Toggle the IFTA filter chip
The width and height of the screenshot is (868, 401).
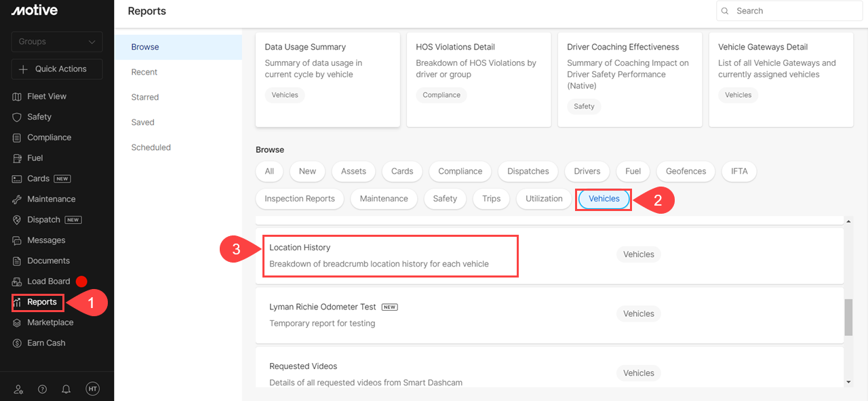(739, 171)
